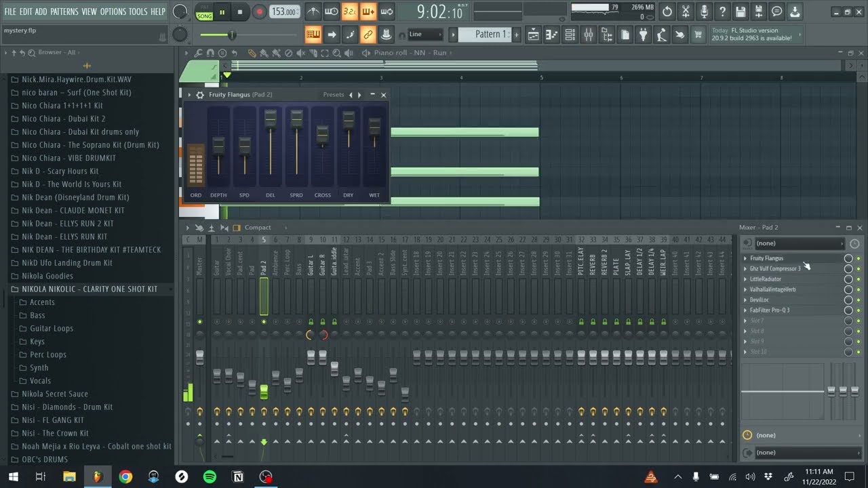
Task: Open Fruity Flangus gear options icon
Action: pyautogui.click(x=200, y=95)
